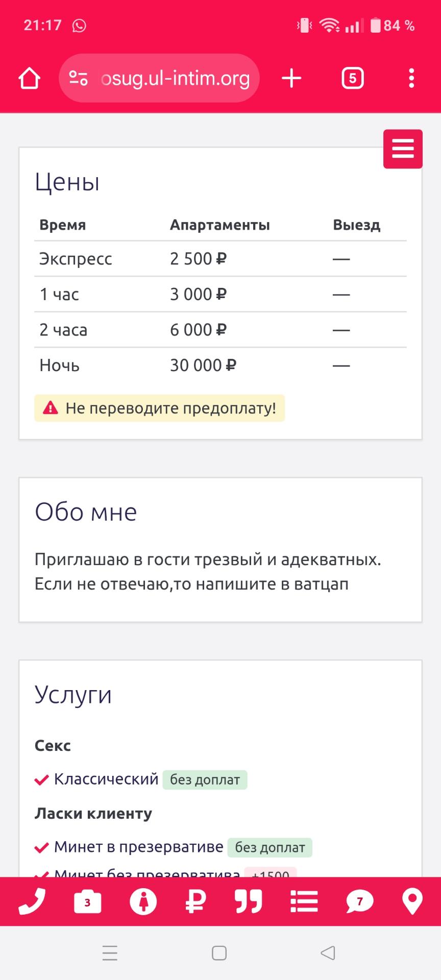Viewport: 441px width, 980px height.
Task: Open site settings icon in address bar
Action: [x=78, y=78]
